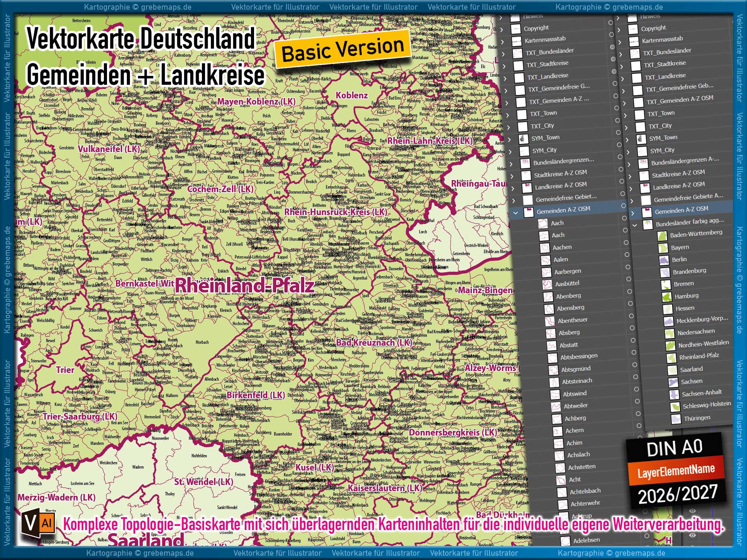This screenshot has width=747, height=560.
Task: Click the Mecklenburg-Vorp... layer thumbnail
Action: click(668, 321)
